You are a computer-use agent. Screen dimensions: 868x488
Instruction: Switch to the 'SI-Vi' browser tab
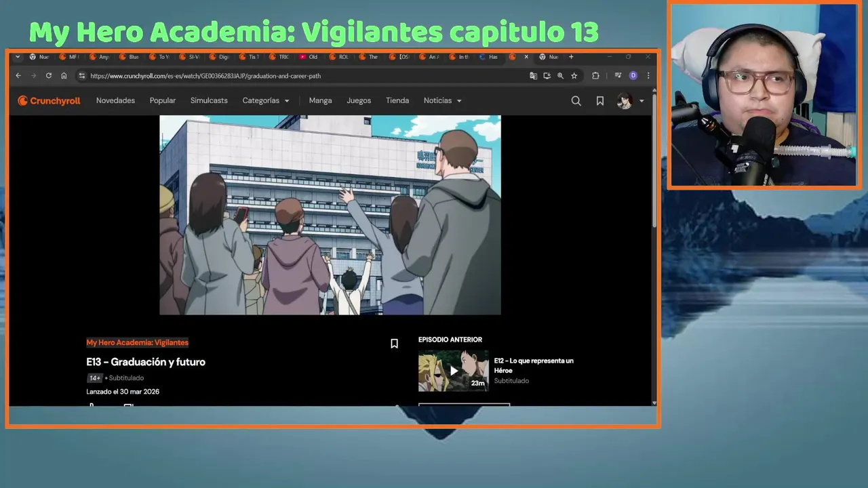[189, 57]
